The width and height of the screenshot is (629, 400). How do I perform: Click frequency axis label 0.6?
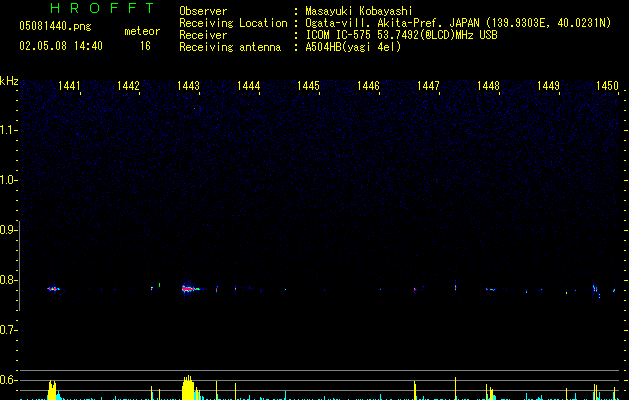coord(8,380)
